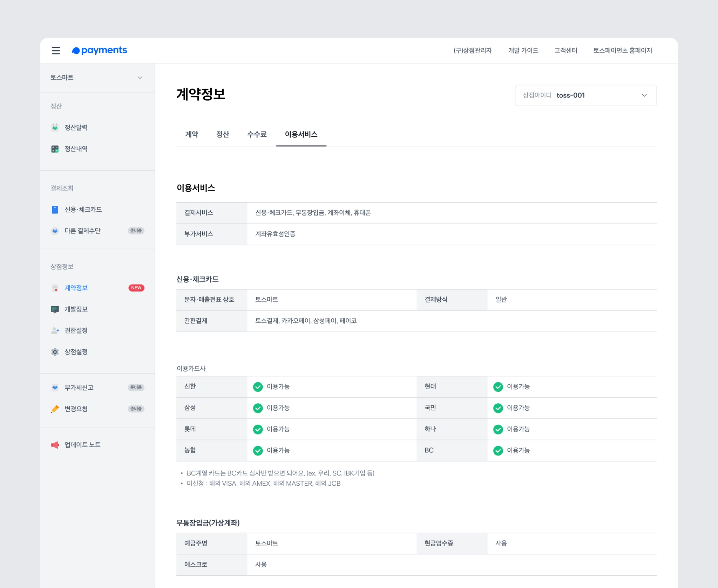718x588 pixels.
Task: Switch to the 정산 tab
Action: pos(222,134)
